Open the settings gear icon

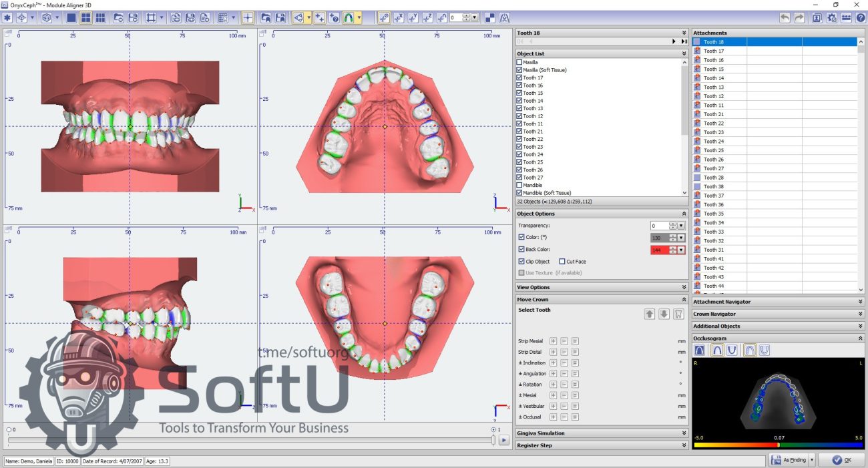[x=832, y=18]
